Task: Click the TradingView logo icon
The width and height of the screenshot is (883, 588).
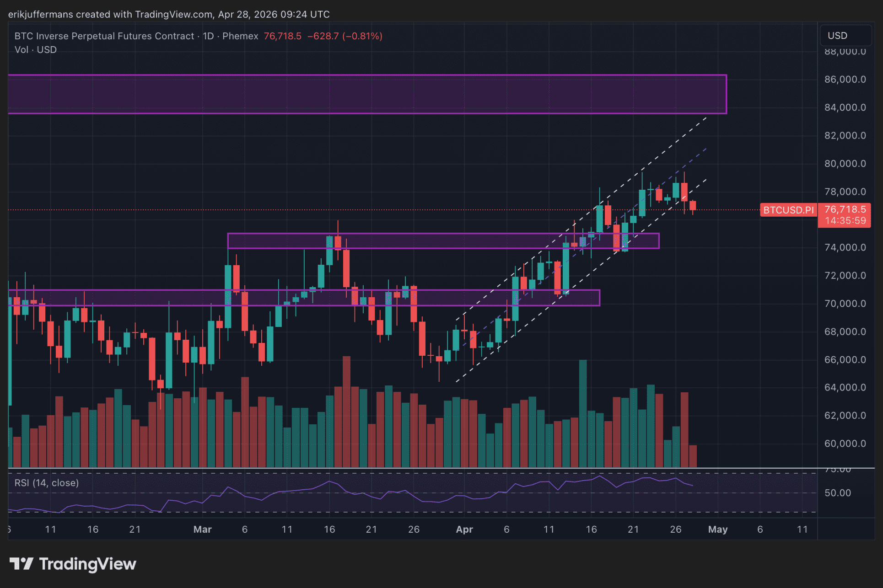Action: point(21,563)
